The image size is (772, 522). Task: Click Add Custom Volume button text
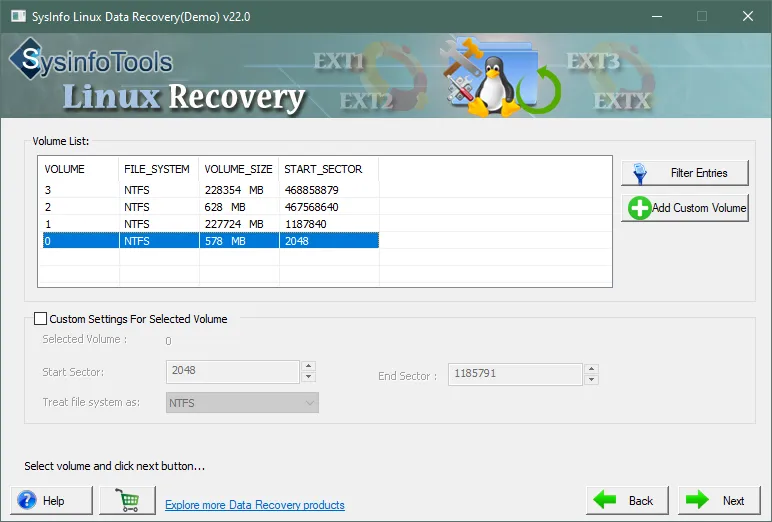pos(699,208)
